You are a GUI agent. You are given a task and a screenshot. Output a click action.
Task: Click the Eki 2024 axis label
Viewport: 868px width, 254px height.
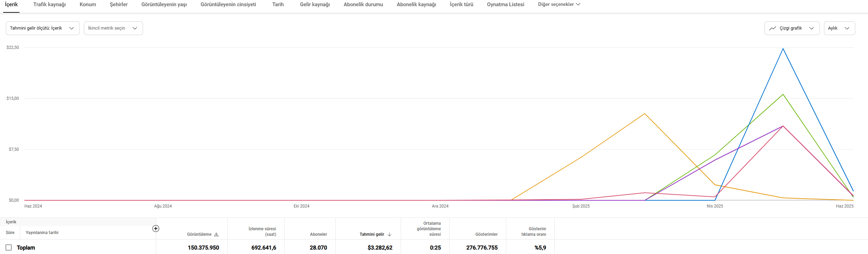(301, 206)
